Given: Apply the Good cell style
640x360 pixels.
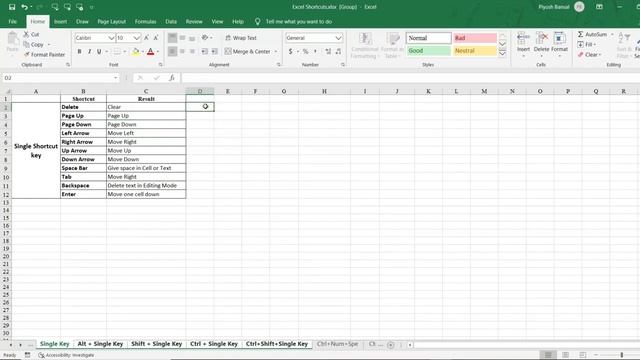Looking at the screenshot, I should pyautogui.click(x=429, y=51).
